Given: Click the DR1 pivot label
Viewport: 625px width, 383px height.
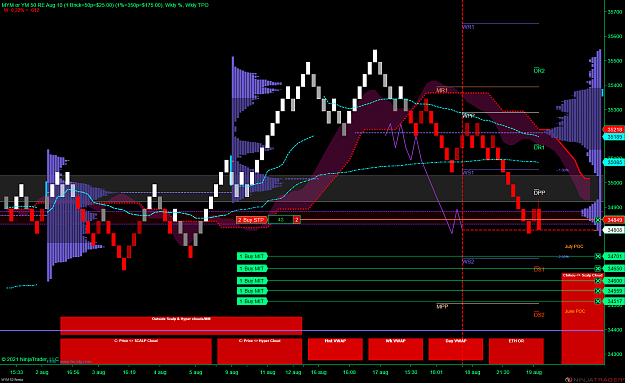Looking at the screenshot, I should coord(539,147).
